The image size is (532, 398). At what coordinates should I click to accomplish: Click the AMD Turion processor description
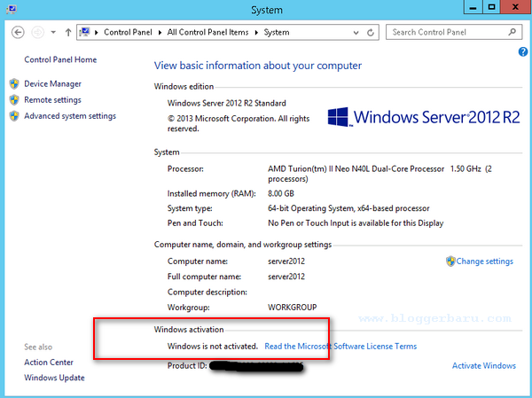tap(379, 174)
